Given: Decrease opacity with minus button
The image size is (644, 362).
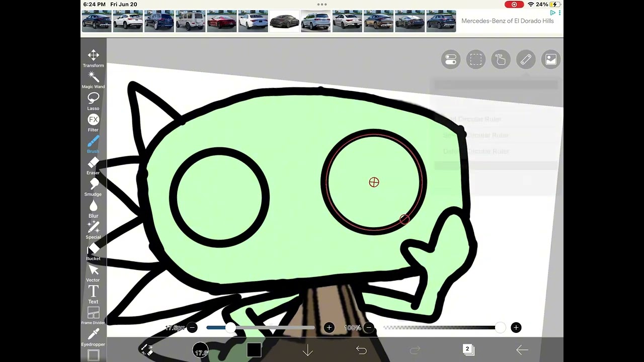Looking at the screenshot, I should pos(369,328).
